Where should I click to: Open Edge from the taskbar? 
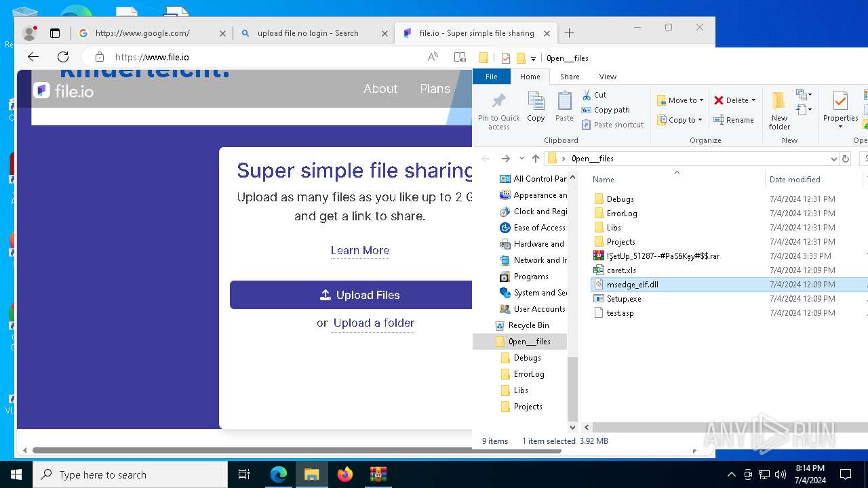pos(279,474)
